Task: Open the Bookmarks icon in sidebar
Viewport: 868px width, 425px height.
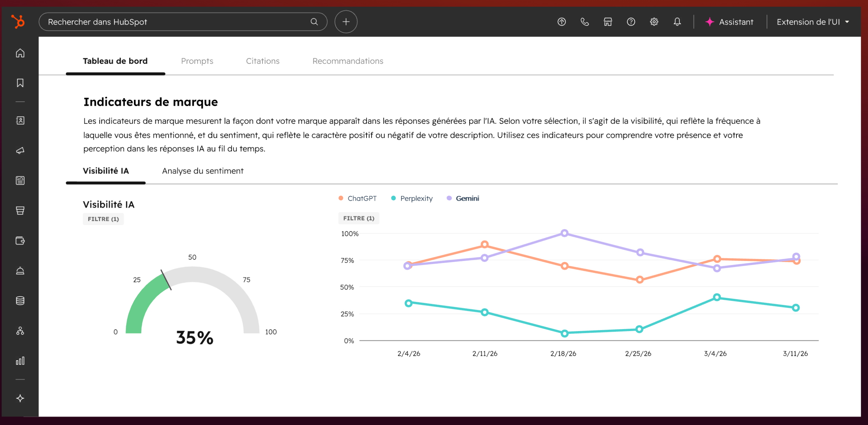Action: (x=20, y=83)
